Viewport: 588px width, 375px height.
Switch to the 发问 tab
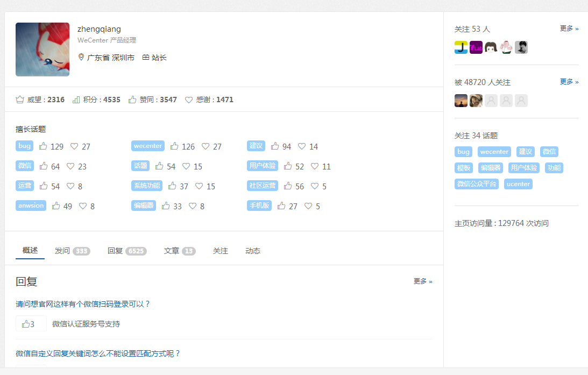click(x=62, y=251)
